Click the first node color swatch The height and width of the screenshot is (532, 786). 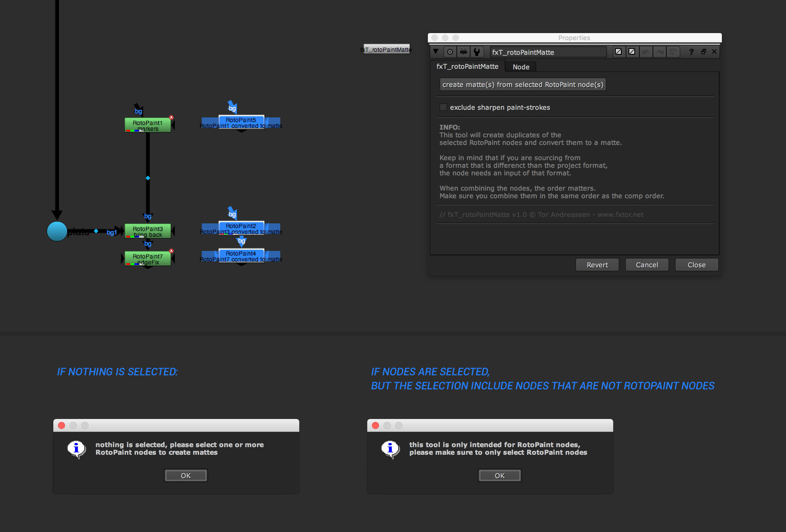click(x=618, y=52)
